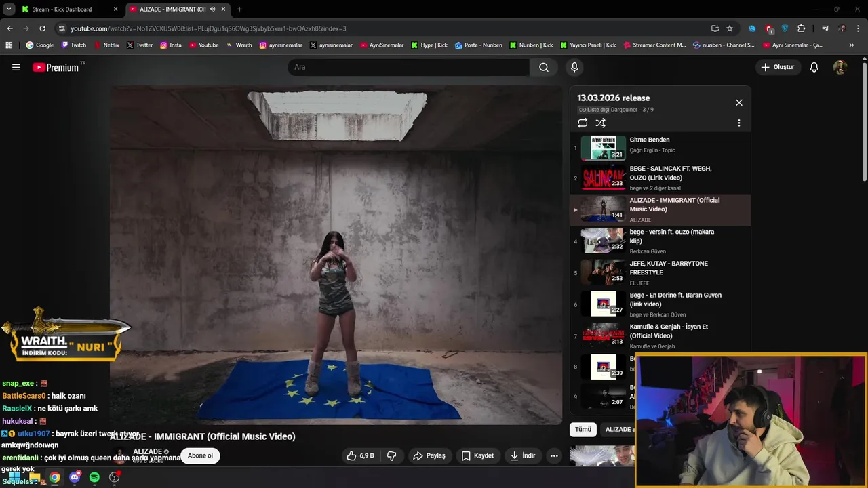The height and width of the screenshot is (488, 868).
Task: Expand the tab search dropdown
Action: point(9,9)
